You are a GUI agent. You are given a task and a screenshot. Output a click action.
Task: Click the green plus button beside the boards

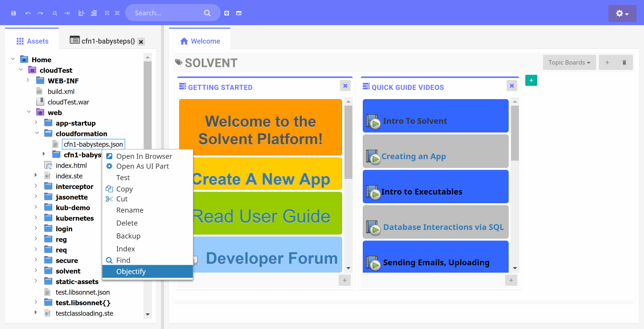click(531, 80)
